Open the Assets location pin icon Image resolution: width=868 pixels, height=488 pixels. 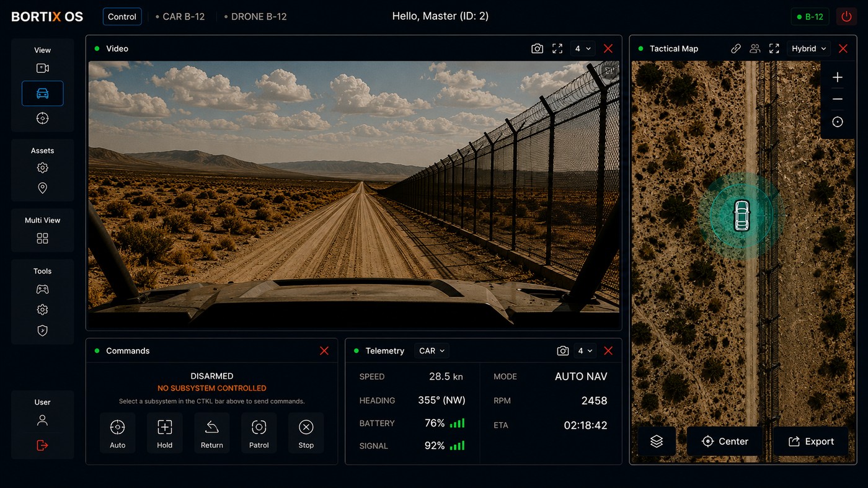[x=42, y=188]
